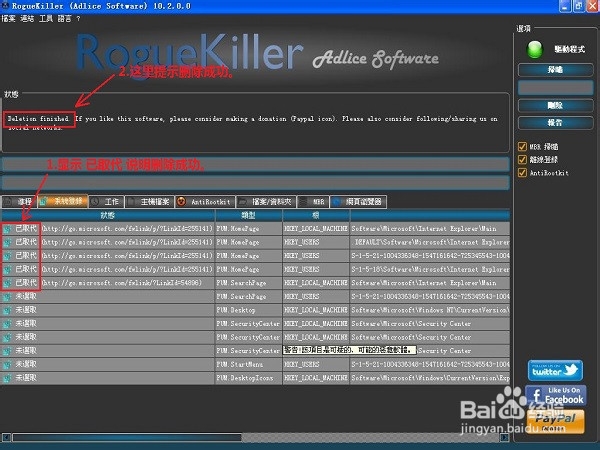Click HKEY_LOCAL_MACHINE in the PUM.DesktopIcons row
Viewport: 600px width, 450px height.
(316, 378)
